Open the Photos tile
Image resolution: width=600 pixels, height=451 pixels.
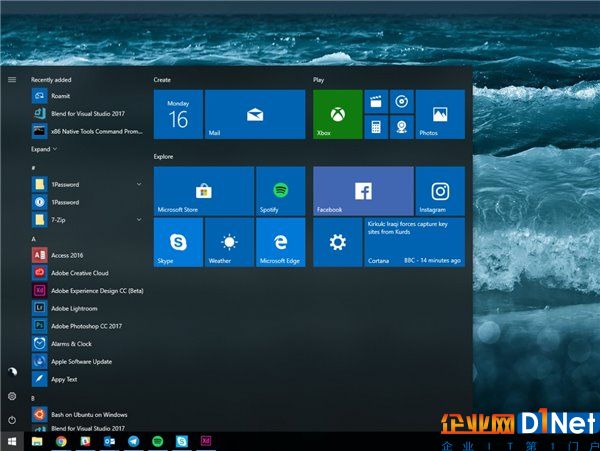click(x=440, y=114)
